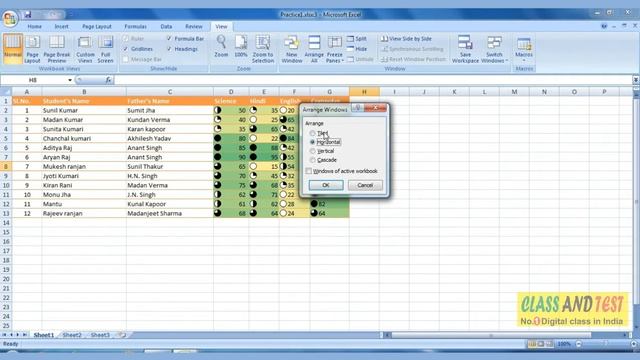Open Custom Views

(85, 49)
